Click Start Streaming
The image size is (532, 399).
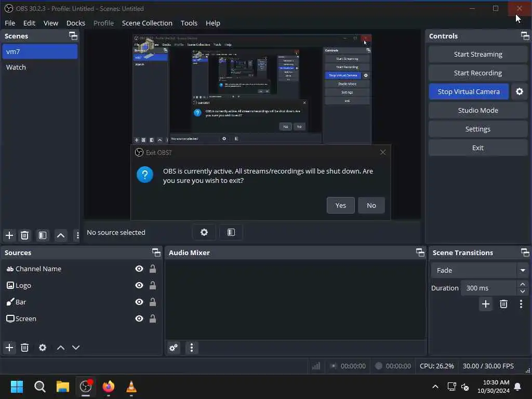point(478,54)
